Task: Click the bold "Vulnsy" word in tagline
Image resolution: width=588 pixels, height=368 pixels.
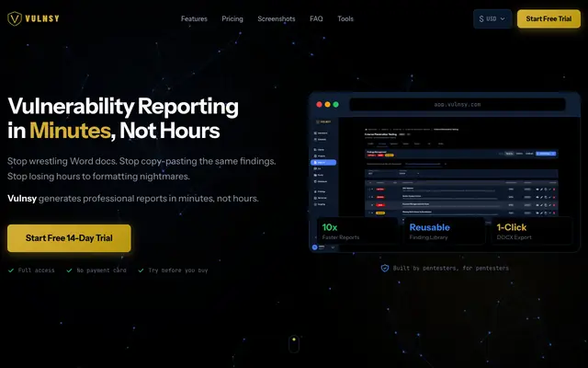Action: pos(22,199)
